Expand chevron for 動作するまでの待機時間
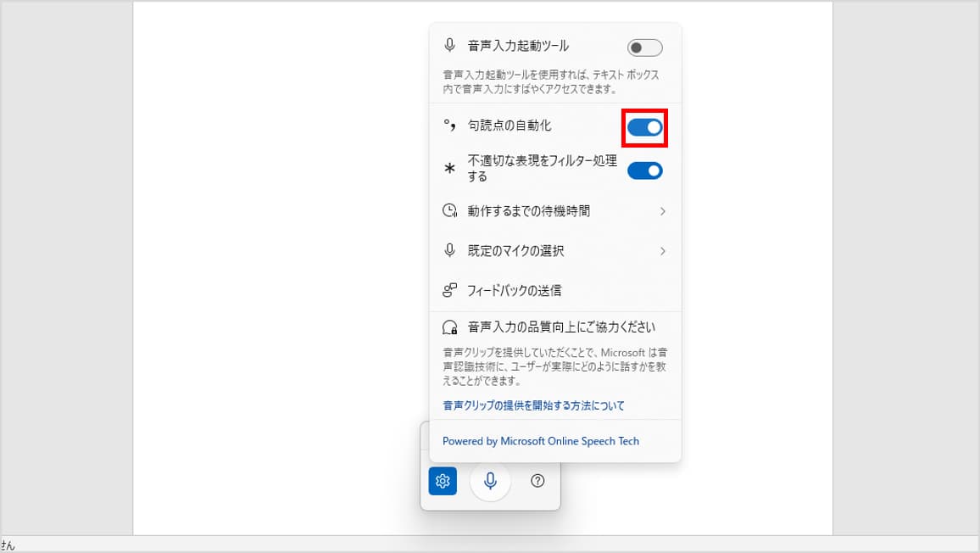 tap(662, 211)
